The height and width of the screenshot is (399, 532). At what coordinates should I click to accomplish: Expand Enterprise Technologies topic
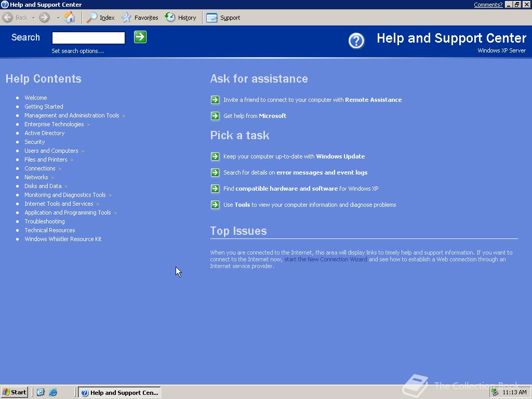point(54,124)
